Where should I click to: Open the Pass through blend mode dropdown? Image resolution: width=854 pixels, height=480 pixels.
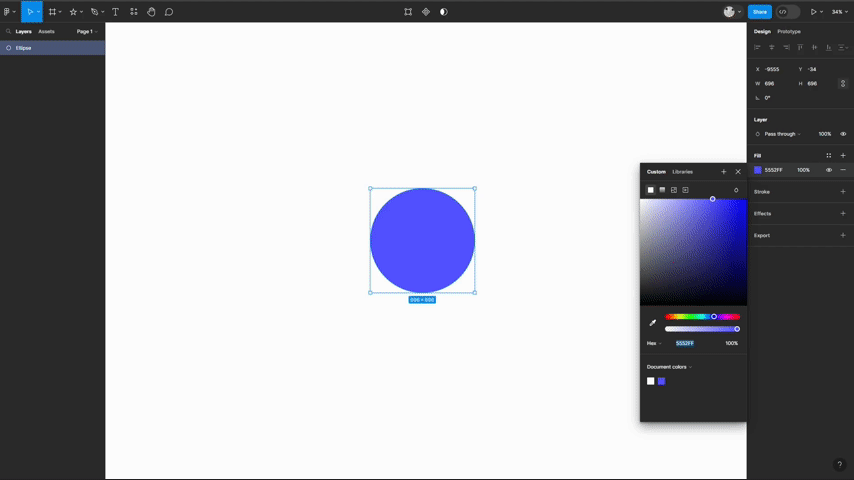pyautogui.click(x=782, y=134)
